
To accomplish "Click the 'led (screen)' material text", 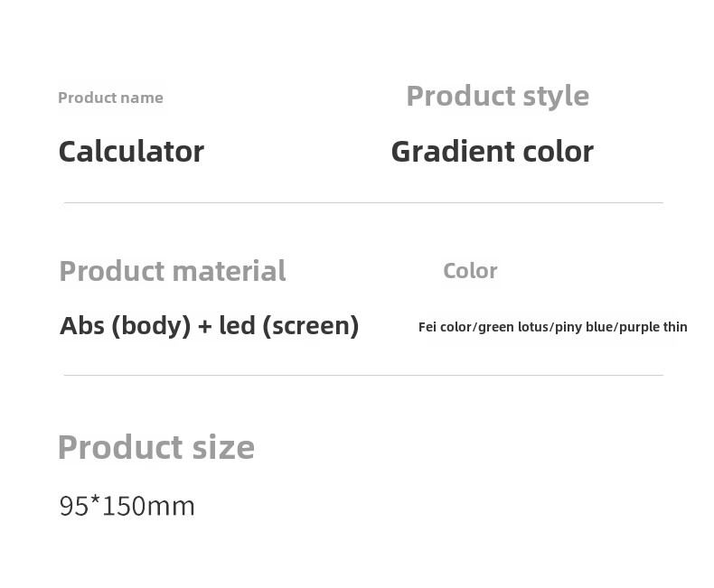I will point(289,326).
